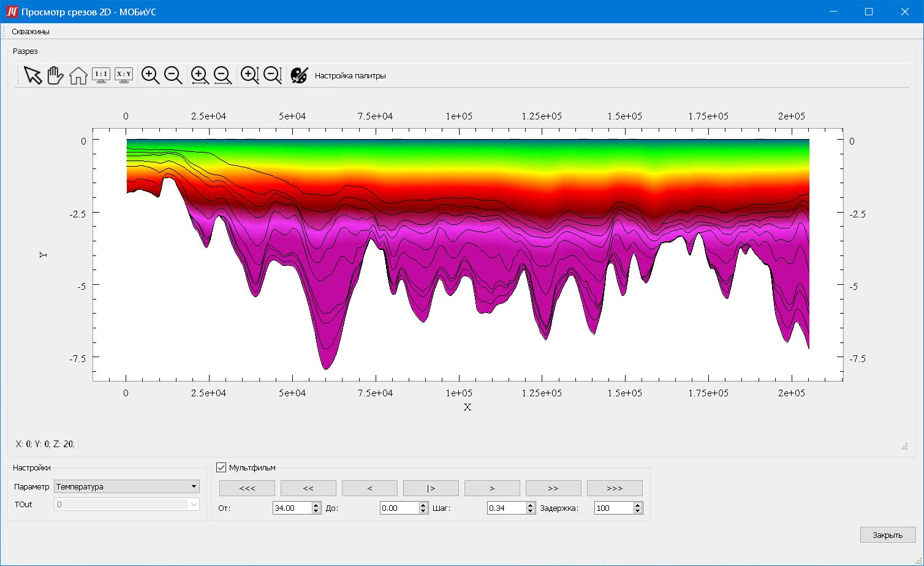The height and width of the screenshot is (566, 924).
Task: Open palette settings via the paint palette icon
Action: [x=299, y=75]
